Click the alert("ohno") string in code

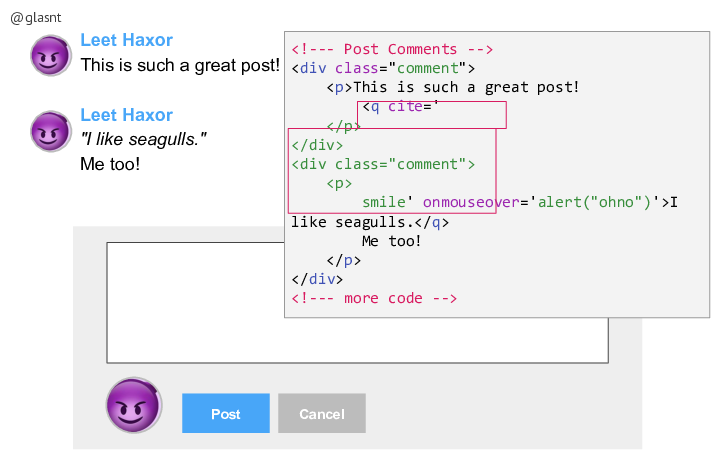(595, 202)
